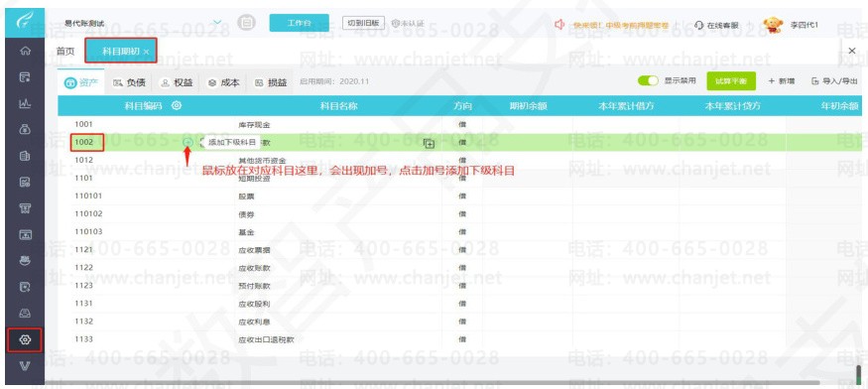Switch to the 资产 category tab
This screenshot has height=389, width=868.
pos(81,82)
